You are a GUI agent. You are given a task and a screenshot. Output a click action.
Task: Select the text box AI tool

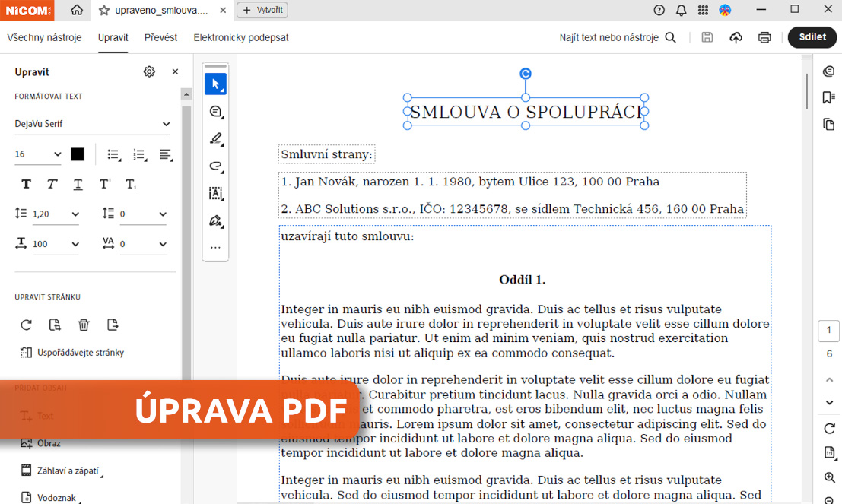point(215,194)
